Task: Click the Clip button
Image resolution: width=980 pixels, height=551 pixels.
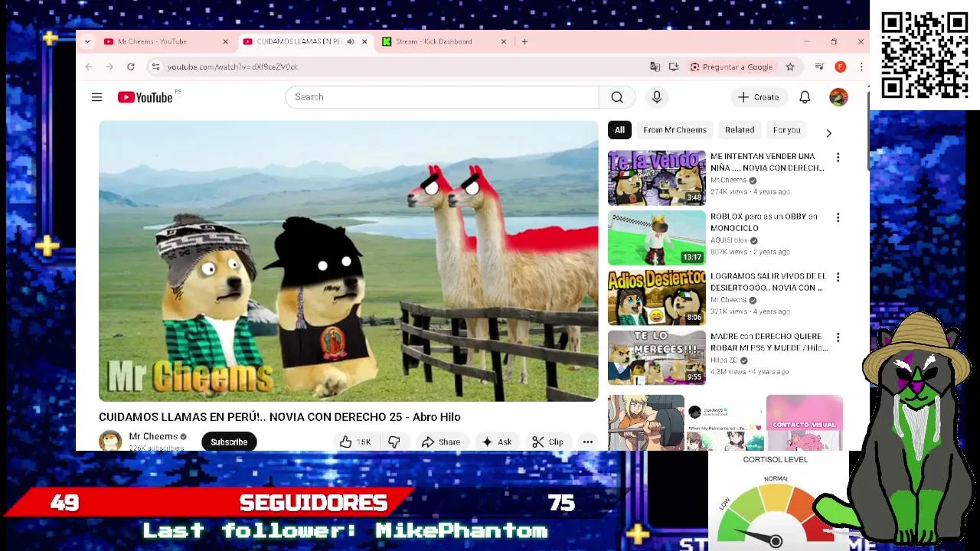Action: tap(547, 442)
